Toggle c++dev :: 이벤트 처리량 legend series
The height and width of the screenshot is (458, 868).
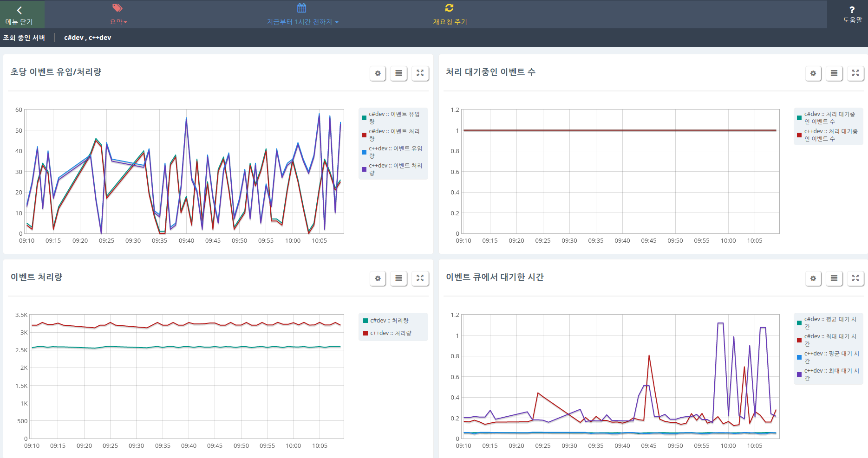pyautogui.click(x=392, y=169)
